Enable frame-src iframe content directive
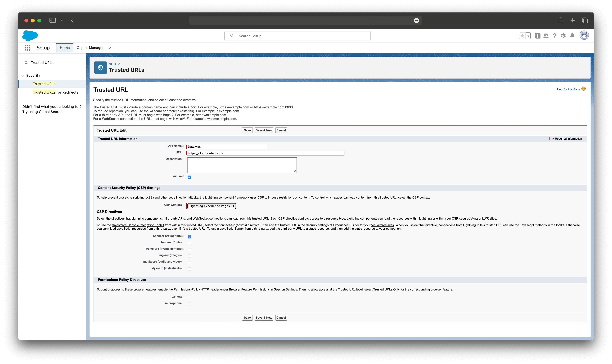 pos(189,249)
